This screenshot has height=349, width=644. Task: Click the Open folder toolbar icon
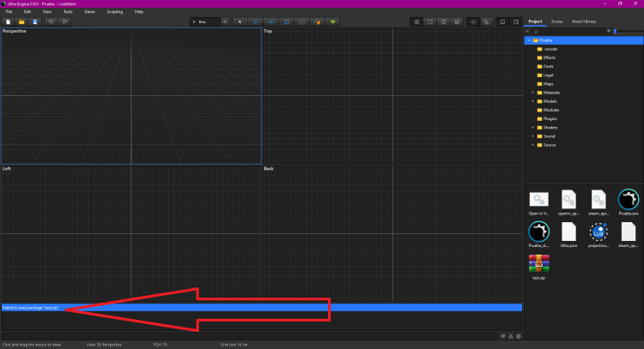click(x=21, y=21)
